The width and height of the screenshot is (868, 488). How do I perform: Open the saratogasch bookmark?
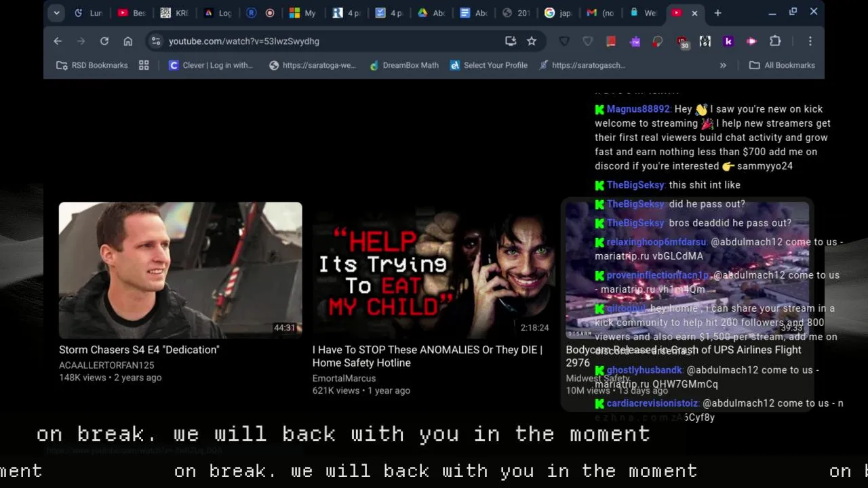(583, 65)
